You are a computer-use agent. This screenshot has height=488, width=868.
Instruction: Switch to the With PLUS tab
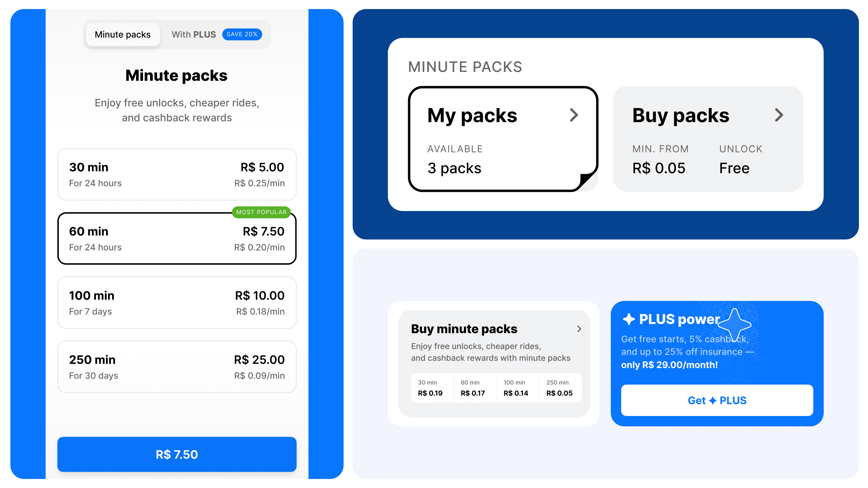coord(216,34)
